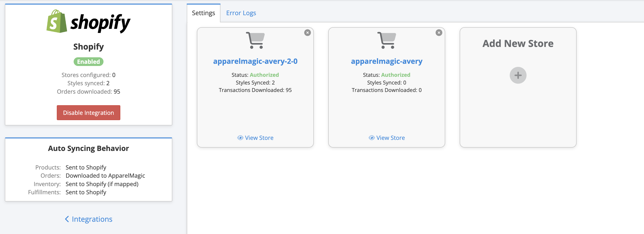Viewport: 644px width, 234px height.
Task: Click the Shopify logo image
Action: click(x=88, y=21)
